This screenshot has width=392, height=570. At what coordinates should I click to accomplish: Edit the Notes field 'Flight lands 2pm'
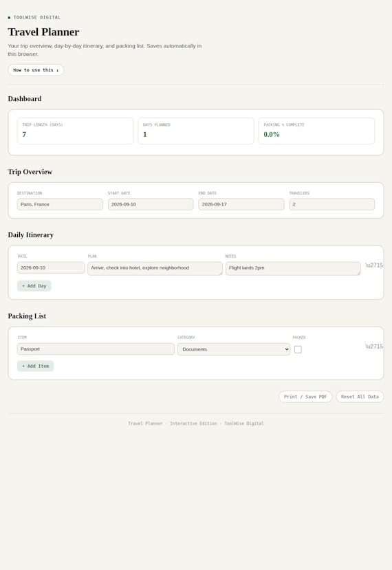point(293,269)
